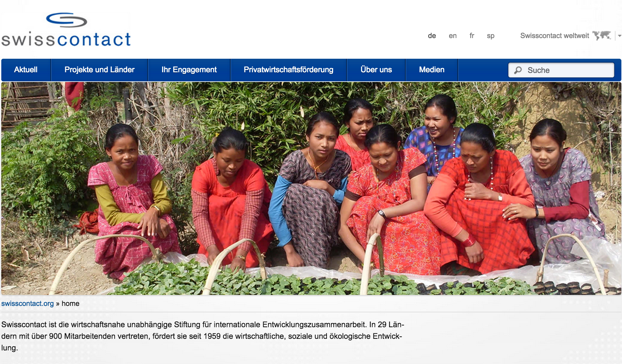Focus the Suche search field

[x=561, y=70]
